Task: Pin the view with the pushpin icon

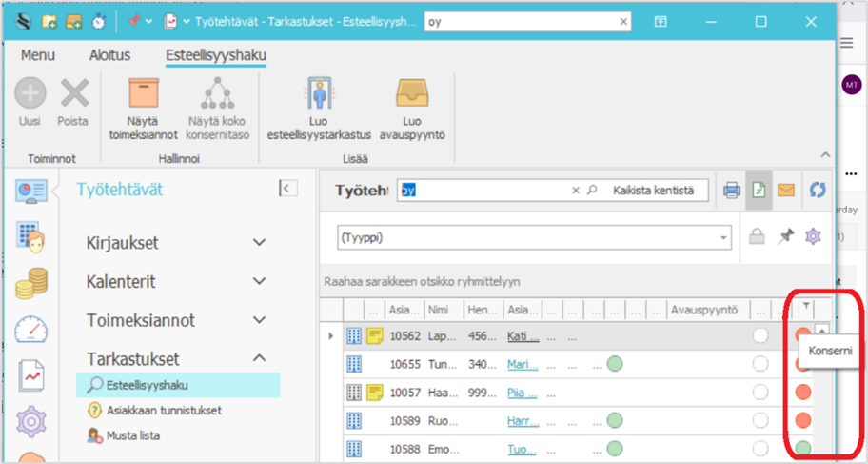Action: click(785, 237)
